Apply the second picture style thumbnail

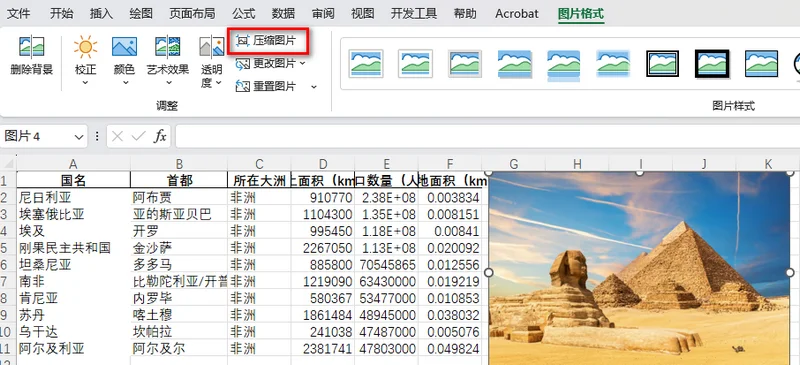tap(416, 64)
